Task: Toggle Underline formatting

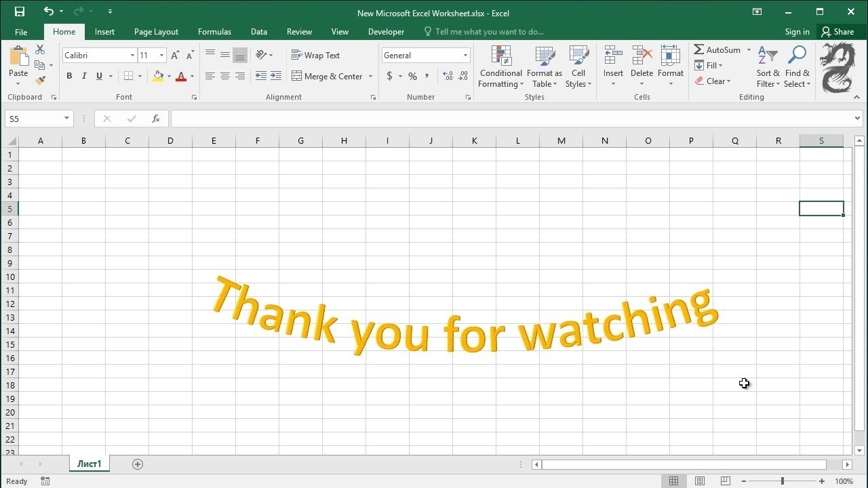Action: pyautogui.click(x=99, y=76)
